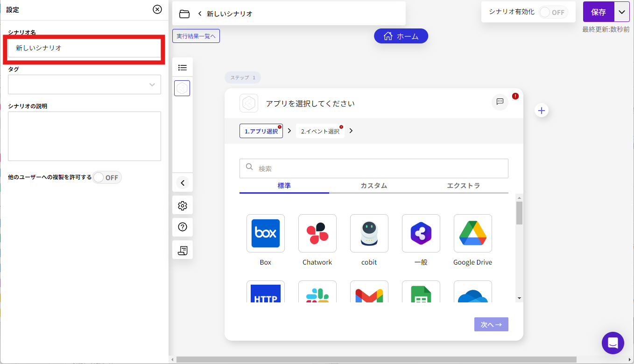
Task: Click the scenario title 新しいシナリオ in top bar
Action: [230, 14]
